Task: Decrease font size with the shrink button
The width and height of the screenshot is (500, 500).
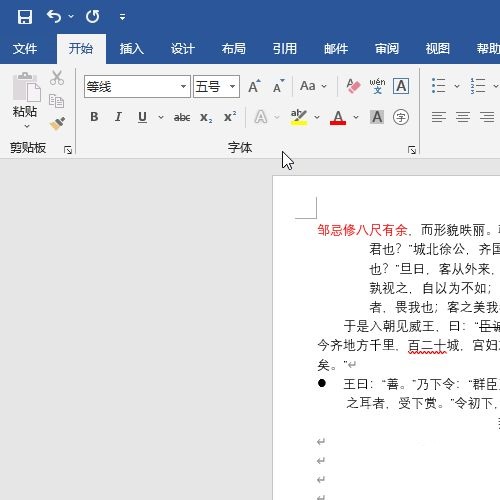Action: coord(278,86)
